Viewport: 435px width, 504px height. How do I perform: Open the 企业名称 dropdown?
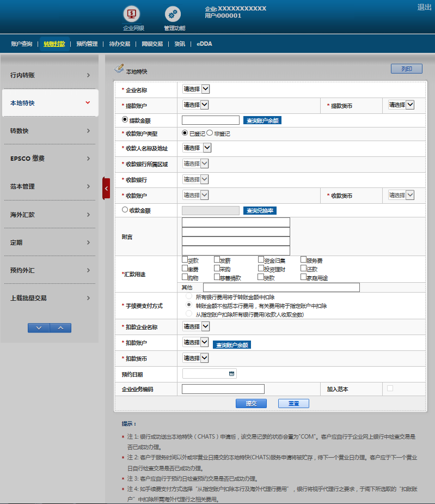196,89
